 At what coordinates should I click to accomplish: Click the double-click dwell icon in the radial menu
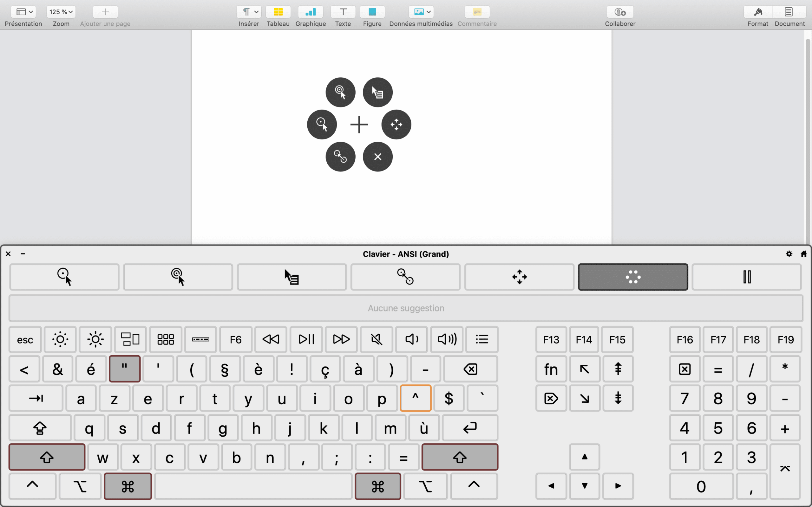[x=340, y=92]
